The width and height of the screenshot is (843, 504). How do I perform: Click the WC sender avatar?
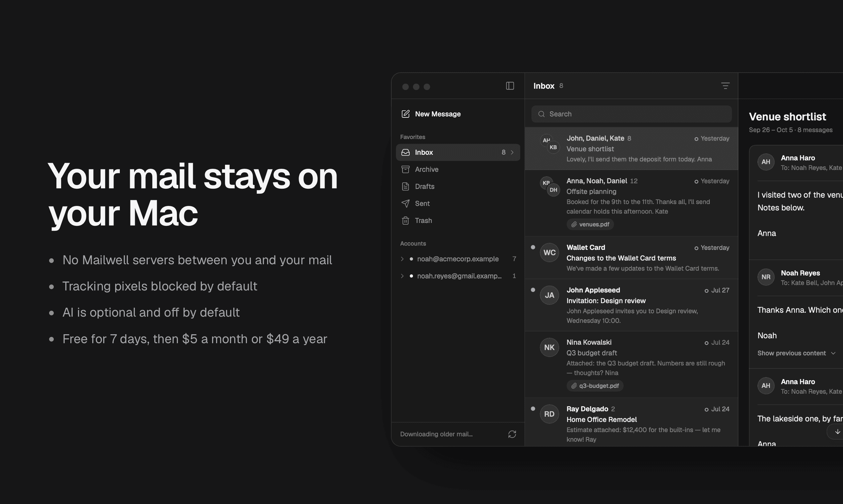[x=549, y=252]
